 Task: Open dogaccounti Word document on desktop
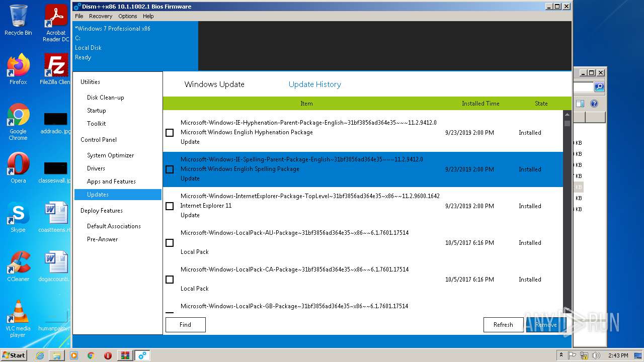(55, 266)
